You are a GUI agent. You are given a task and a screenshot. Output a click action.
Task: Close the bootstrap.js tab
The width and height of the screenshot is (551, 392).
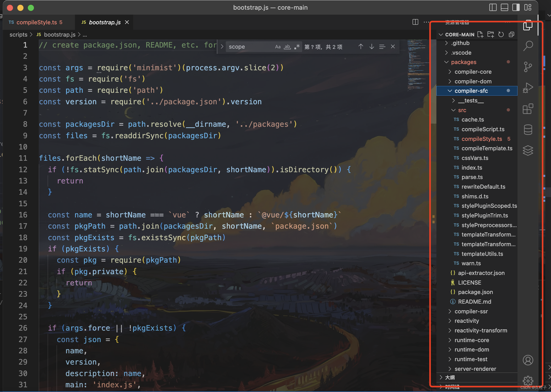[127, 22]
